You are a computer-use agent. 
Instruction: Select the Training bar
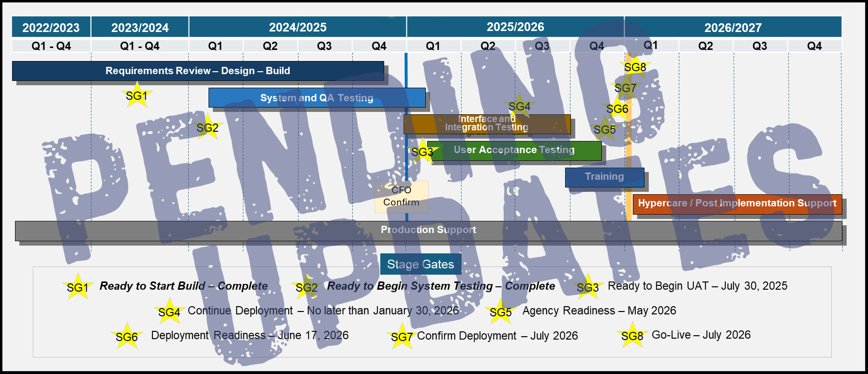pos(604,177)
